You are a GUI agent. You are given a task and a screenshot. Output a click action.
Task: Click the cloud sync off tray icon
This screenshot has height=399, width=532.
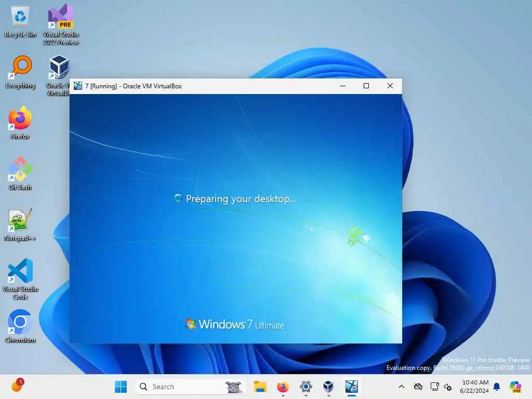(x=418, y=387)
